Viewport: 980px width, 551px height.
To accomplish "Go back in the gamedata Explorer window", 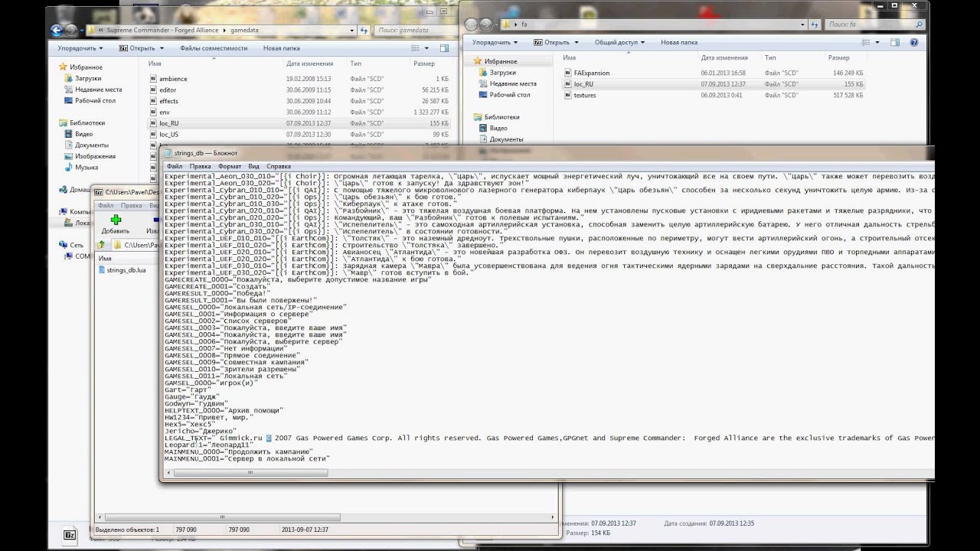I will (57, 31).
